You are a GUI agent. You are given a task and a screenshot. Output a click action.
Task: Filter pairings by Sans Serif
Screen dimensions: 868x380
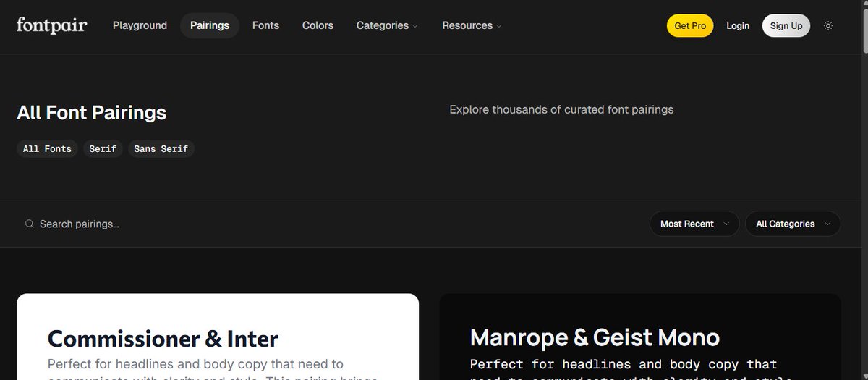point(161,148)
